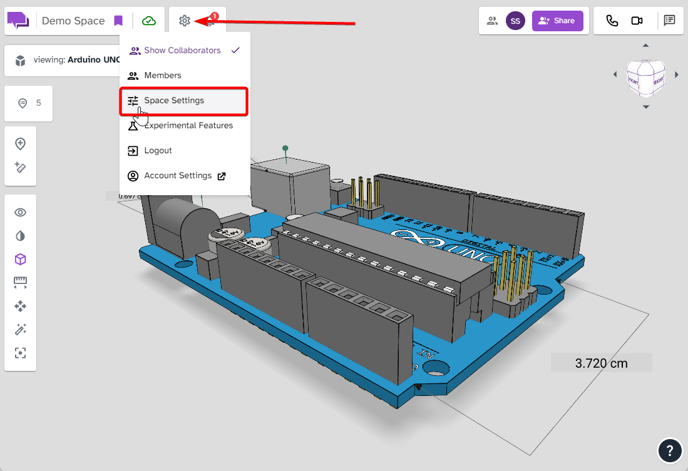Select the purple 3D cube view tool
This screenshot has width=688, height=471.
pos(20,259)
